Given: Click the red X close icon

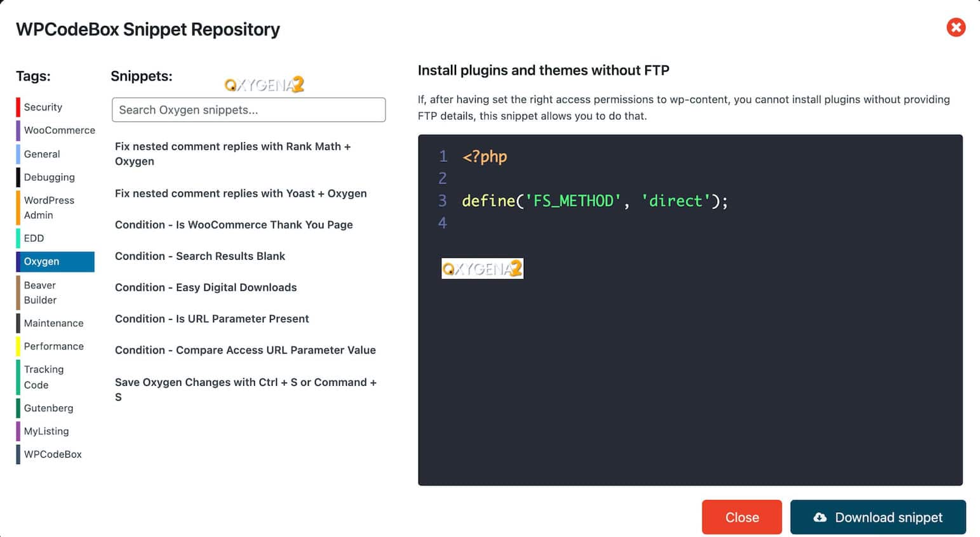Looking at the screenshot, I should pos(955,27).
